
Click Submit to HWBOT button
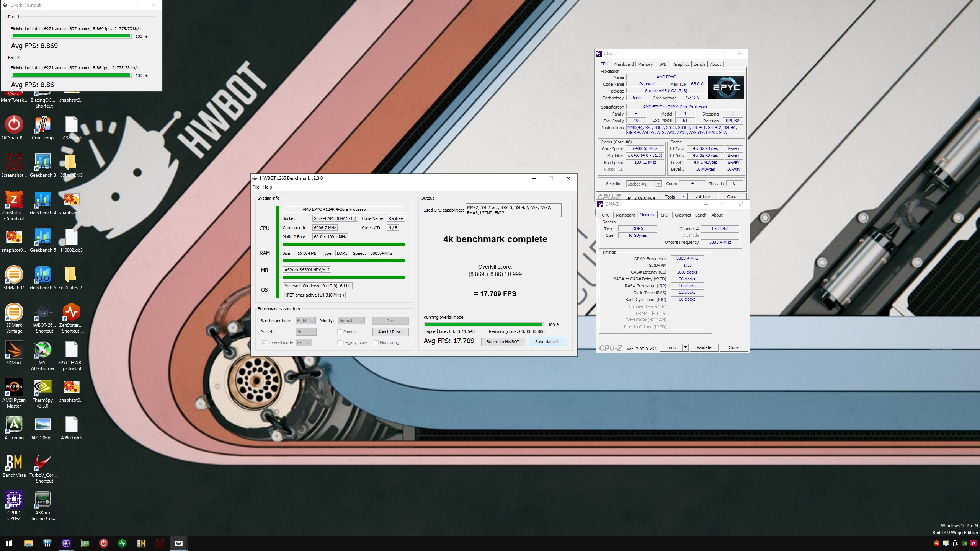point(503,342)
